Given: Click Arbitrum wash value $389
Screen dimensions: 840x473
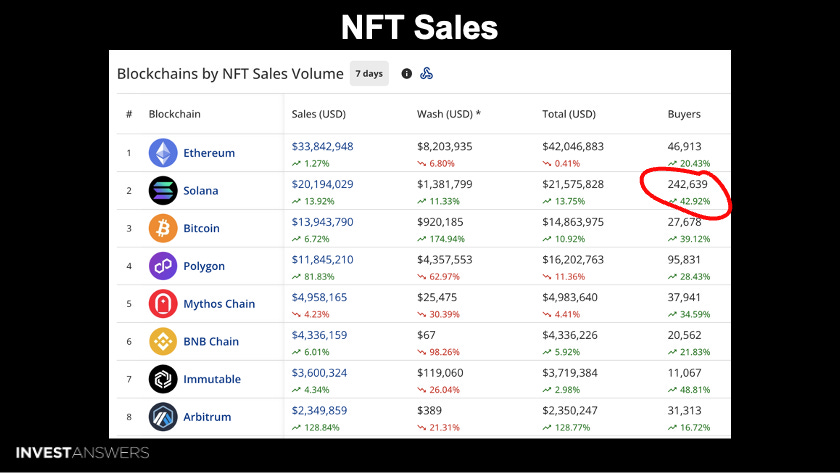Looking at the screenshot, I should (x=430, y=410).
